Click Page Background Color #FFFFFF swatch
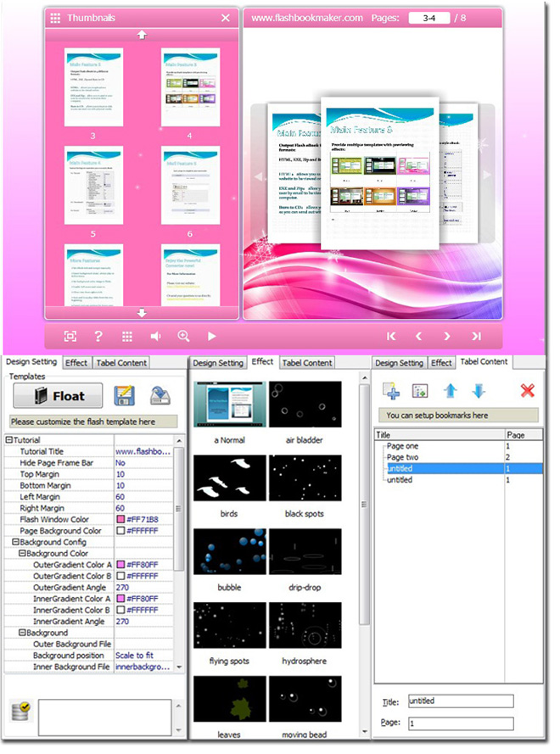560x754 pixels. tap(120, 531)
